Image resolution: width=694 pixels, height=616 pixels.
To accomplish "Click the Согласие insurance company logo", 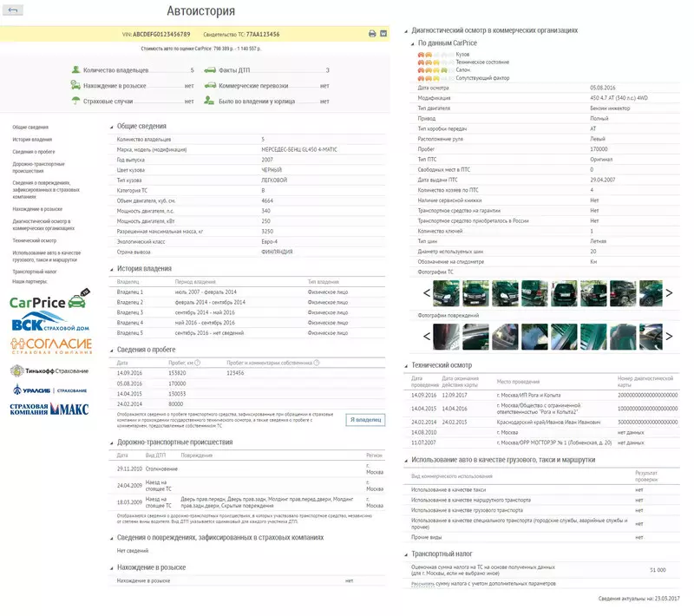I will 51,346.
